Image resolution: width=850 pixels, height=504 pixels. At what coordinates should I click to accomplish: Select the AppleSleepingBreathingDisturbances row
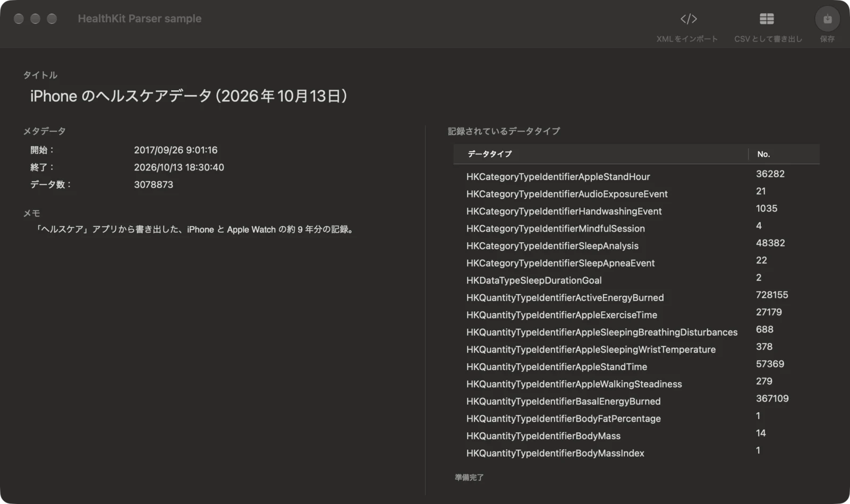pyautogui.click(x=636, y=332)
